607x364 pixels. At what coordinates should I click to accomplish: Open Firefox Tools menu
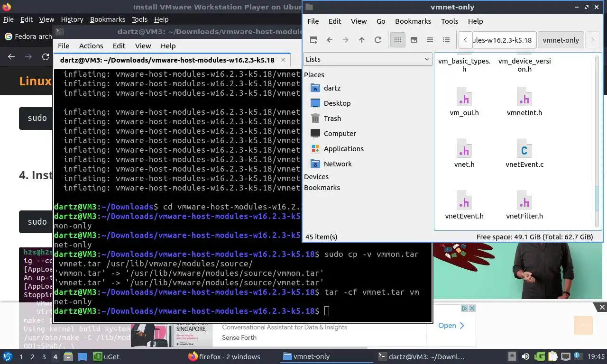[x=139, y=19]
